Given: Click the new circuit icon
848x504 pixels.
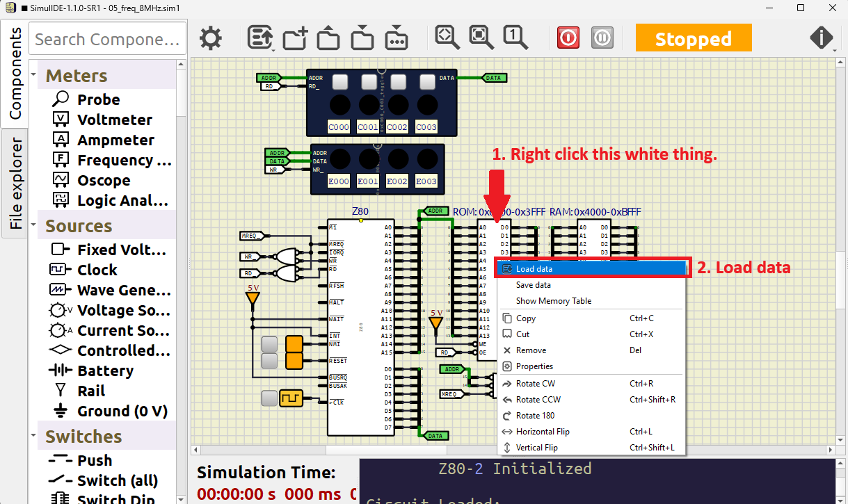Looking at the screenshot, I should coord(295,38).
